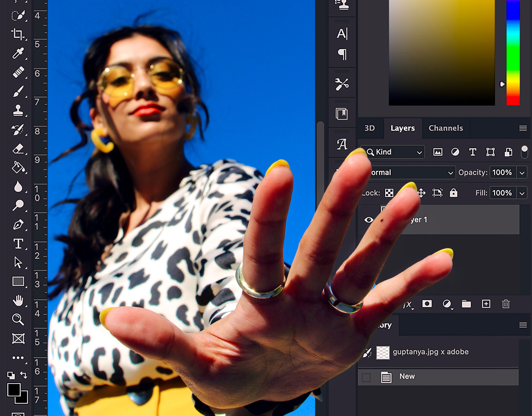Select the Brush tool
This screenshot has height=416, width=532.
point(18,91)
